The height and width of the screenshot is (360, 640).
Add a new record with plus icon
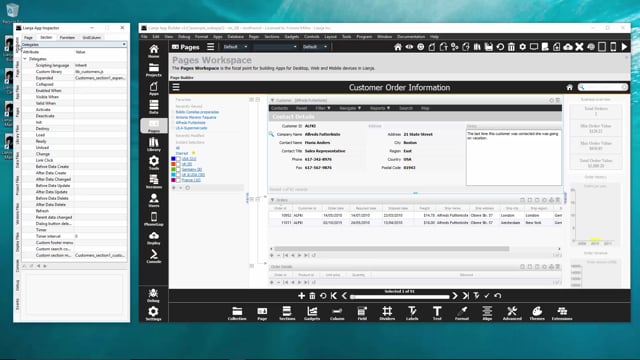click(x=301, y=296)
